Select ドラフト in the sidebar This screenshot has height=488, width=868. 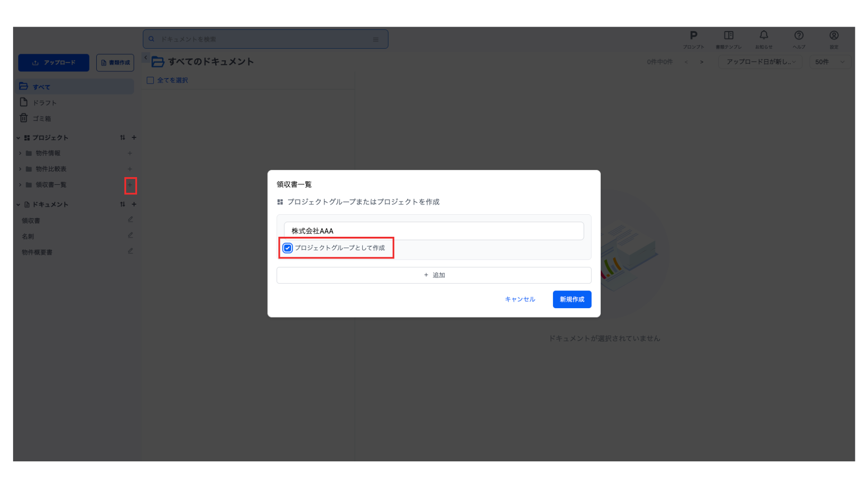tap(44, 103)
